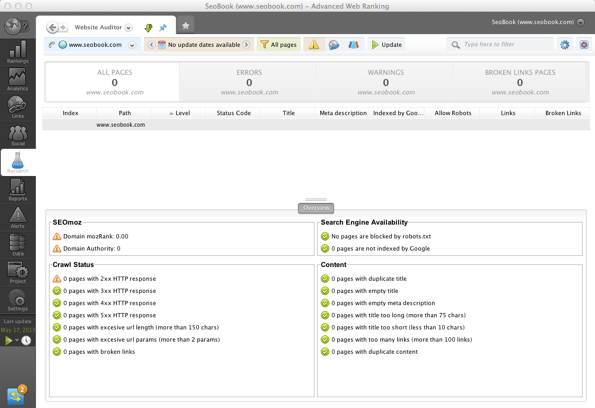Sort by the Meta description column header
Screen dimensions: 595x408
point(343,113)
